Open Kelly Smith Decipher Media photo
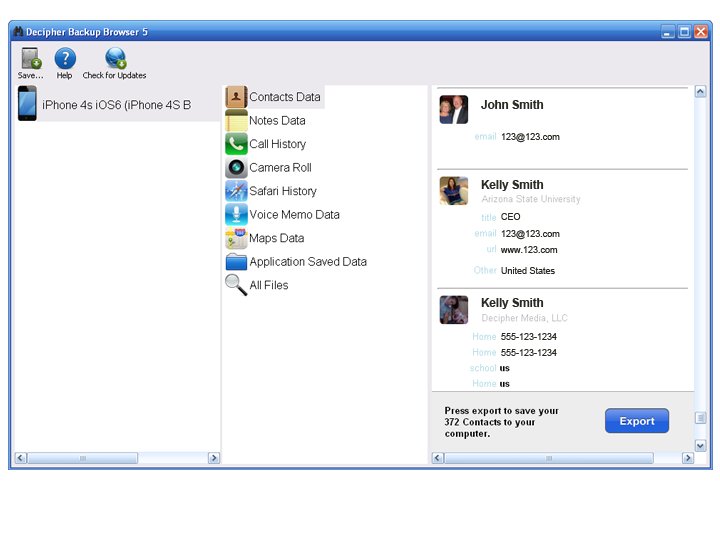Screen dimensions: 720x536 coord(454,310)
